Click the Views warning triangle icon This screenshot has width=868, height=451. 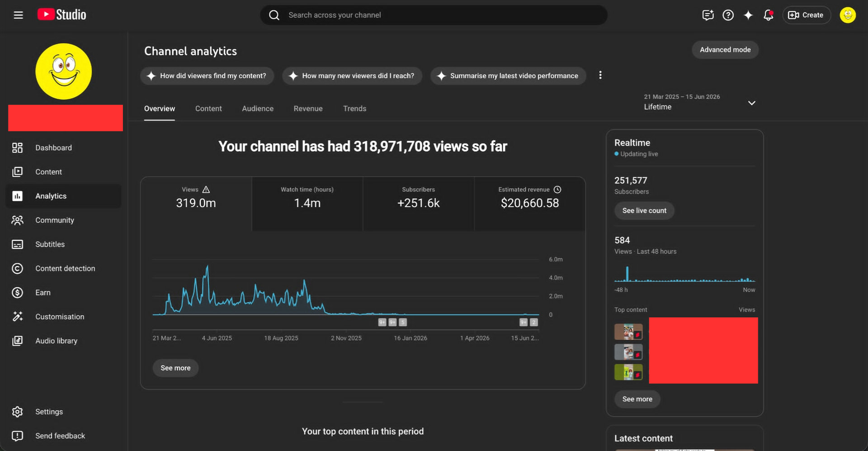pyautogui.click(x=206, y=190)
